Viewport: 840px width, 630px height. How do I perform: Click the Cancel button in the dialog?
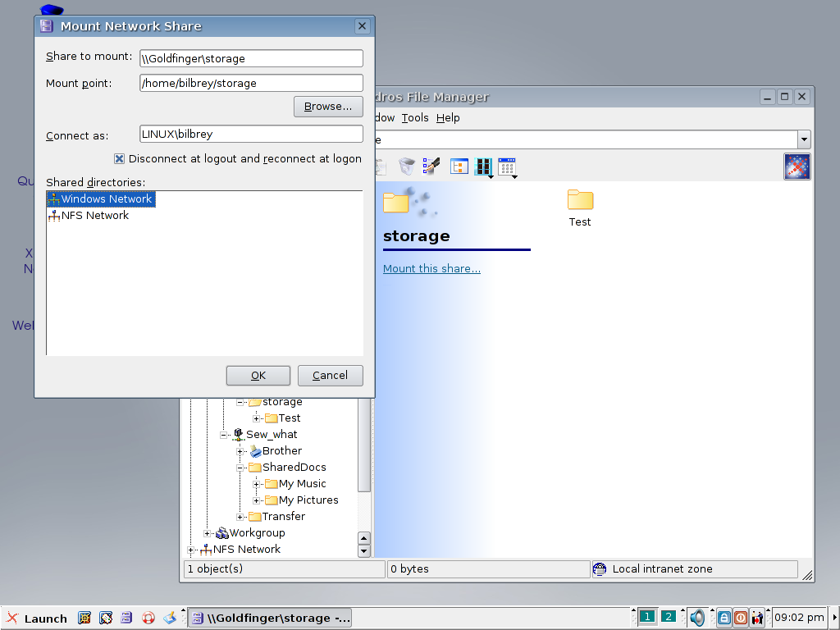[330, 376]
